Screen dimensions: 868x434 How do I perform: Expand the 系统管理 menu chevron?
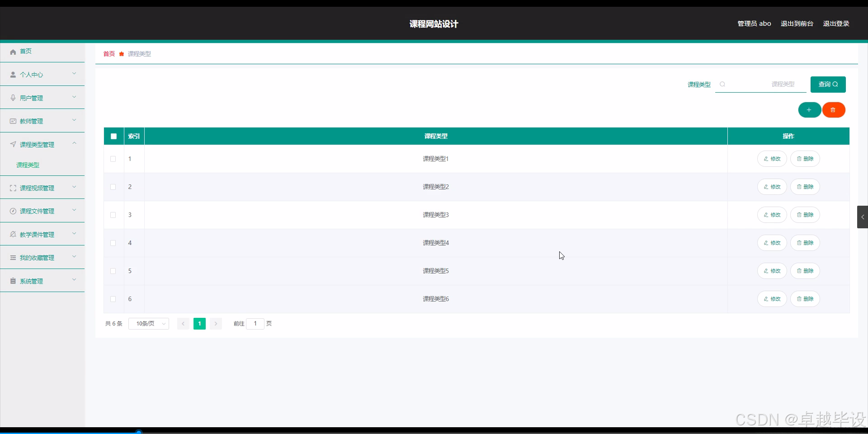74,280
